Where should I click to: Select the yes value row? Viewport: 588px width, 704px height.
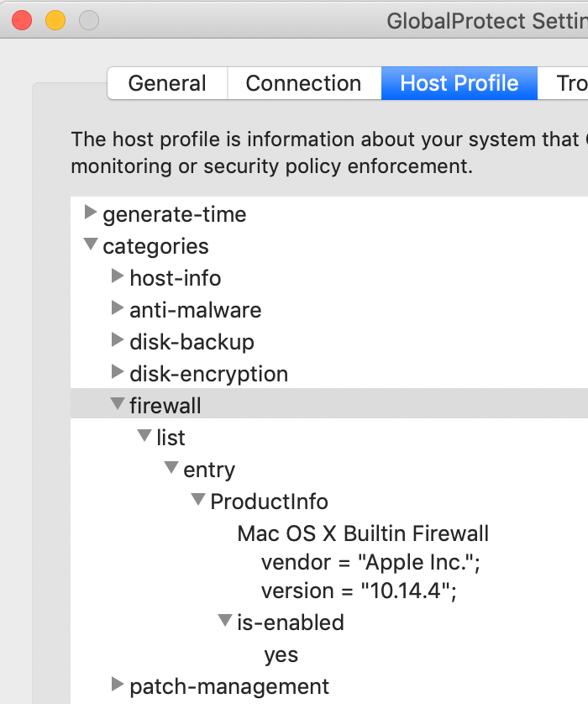tap(281, 655)
